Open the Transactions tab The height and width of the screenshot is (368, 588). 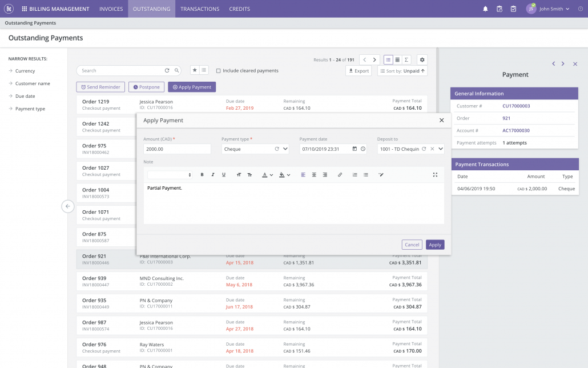200,9
